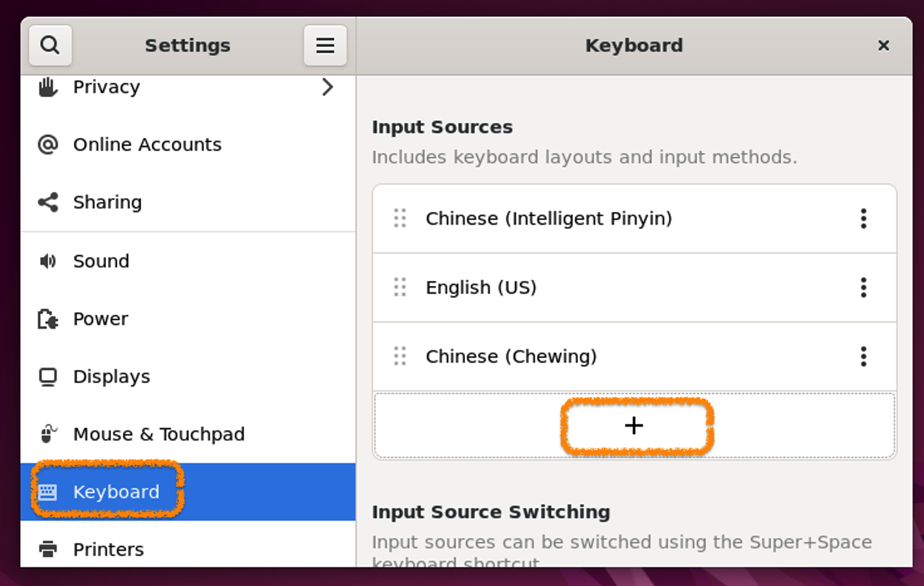Grab drag handle for Chinese (Chewing)

tap(400, 356)
